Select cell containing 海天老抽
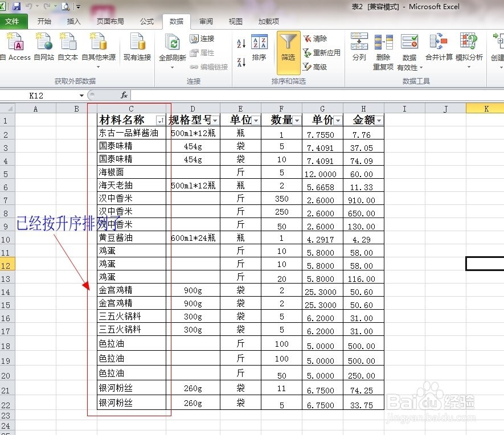Viewport: 504px width, 435px height. pos(132,186)
